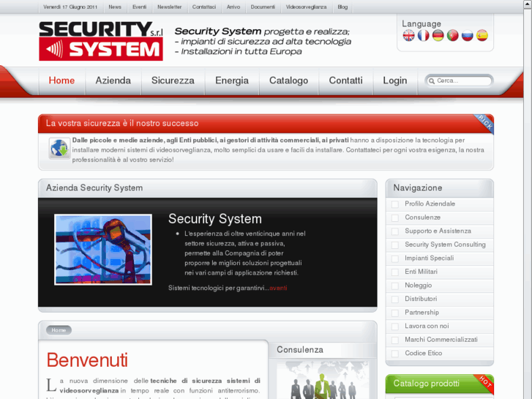Pick the Russian flag language icon

point(467,35)
